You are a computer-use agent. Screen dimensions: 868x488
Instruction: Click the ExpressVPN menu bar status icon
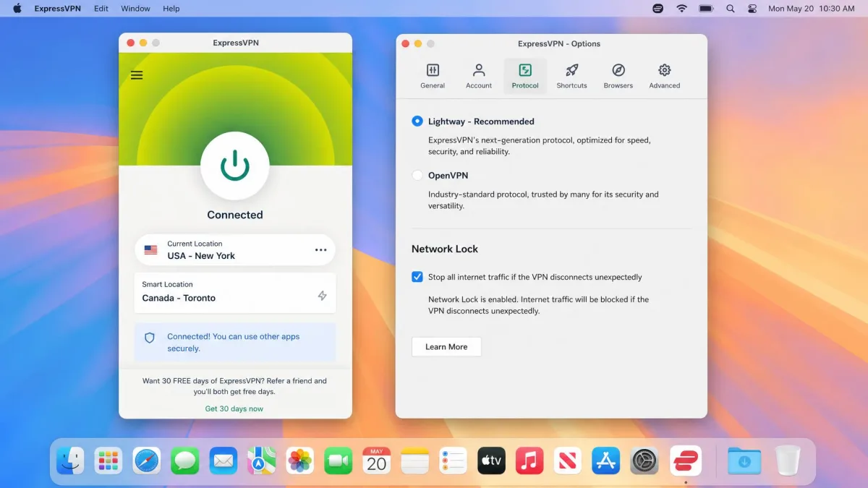click(658, 9)
